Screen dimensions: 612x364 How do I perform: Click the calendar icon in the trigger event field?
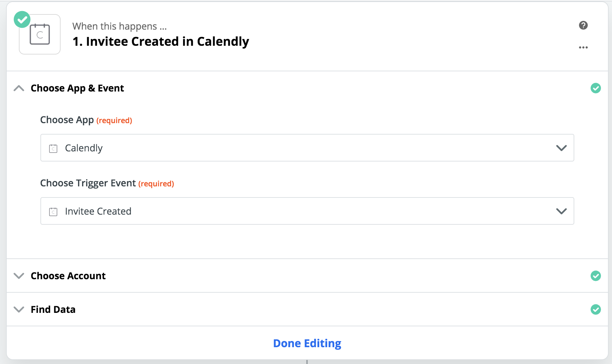pos(53,211)
